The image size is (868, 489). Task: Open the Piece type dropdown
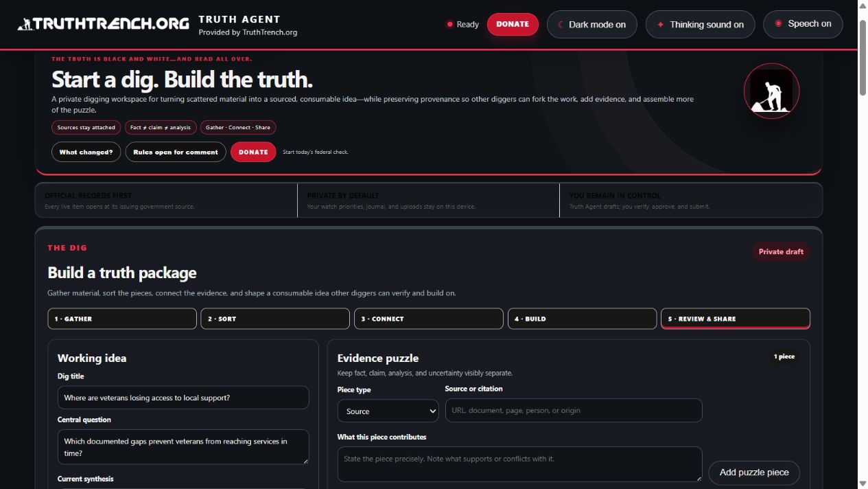tap(388, 411)
